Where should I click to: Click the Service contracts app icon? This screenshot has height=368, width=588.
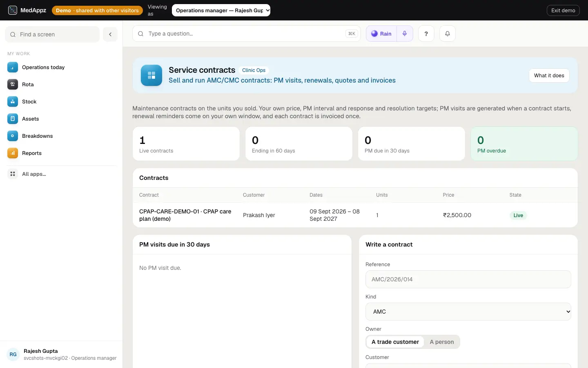[151, 75]
